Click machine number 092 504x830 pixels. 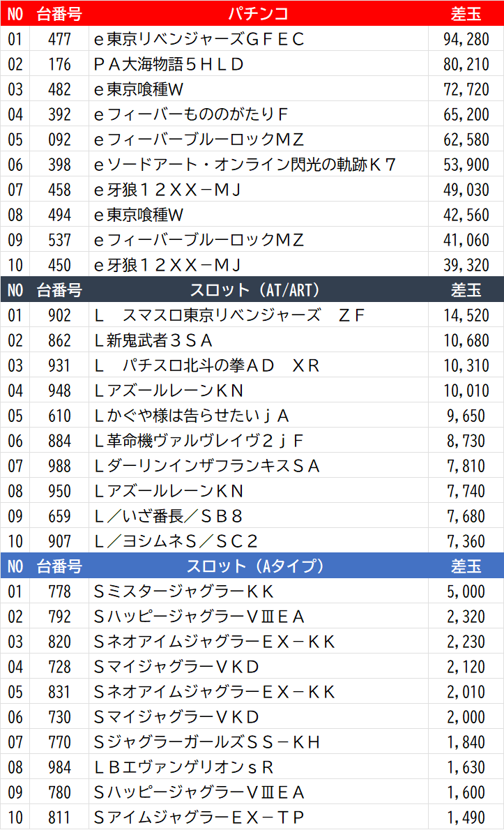click(x=59, y=139)
